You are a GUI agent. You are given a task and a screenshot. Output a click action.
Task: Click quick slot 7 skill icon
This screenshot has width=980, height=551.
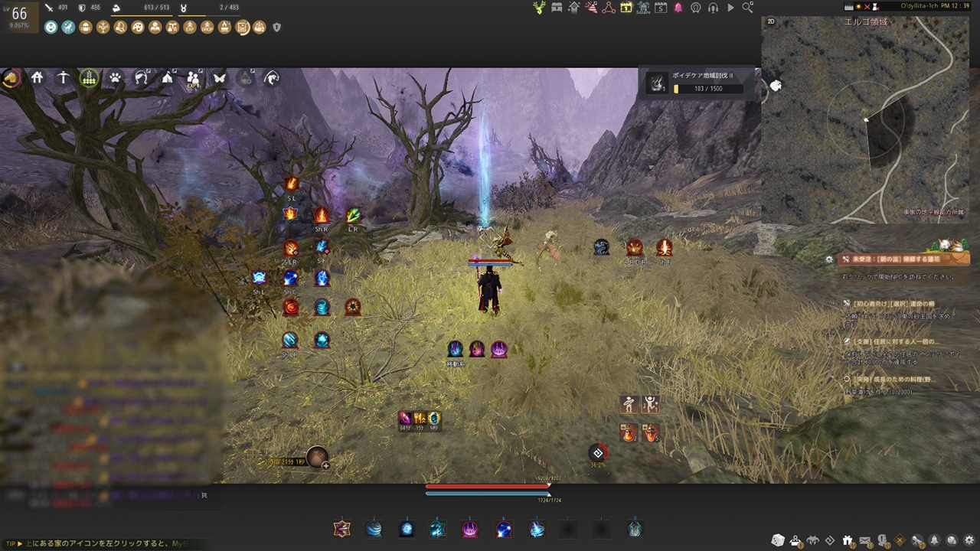click(537, 528)
